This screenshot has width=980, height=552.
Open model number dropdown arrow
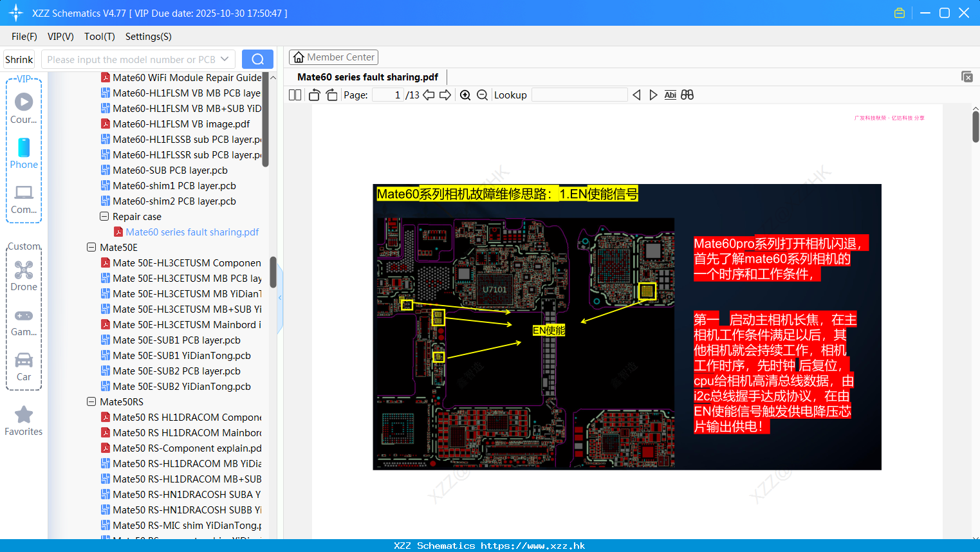(225, 59)
